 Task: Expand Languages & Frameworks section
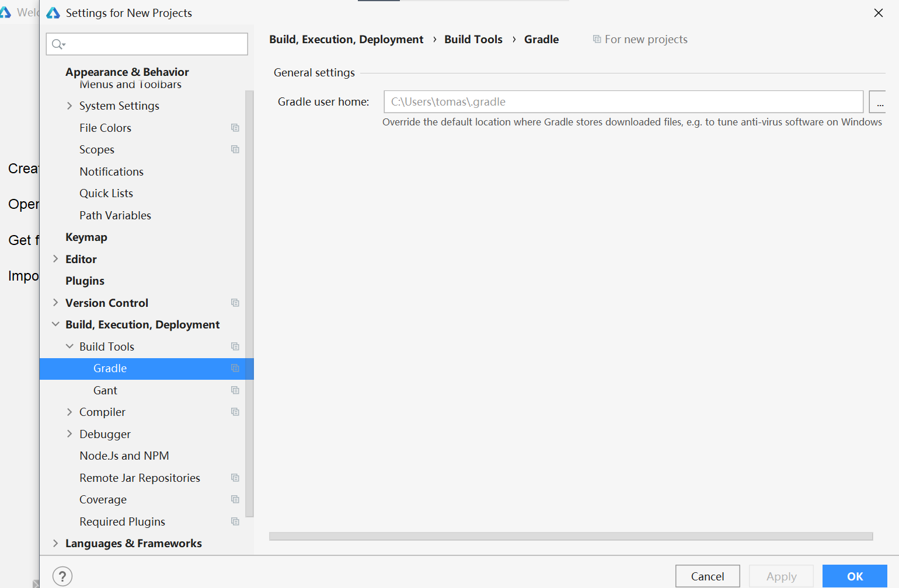point(55,543)
